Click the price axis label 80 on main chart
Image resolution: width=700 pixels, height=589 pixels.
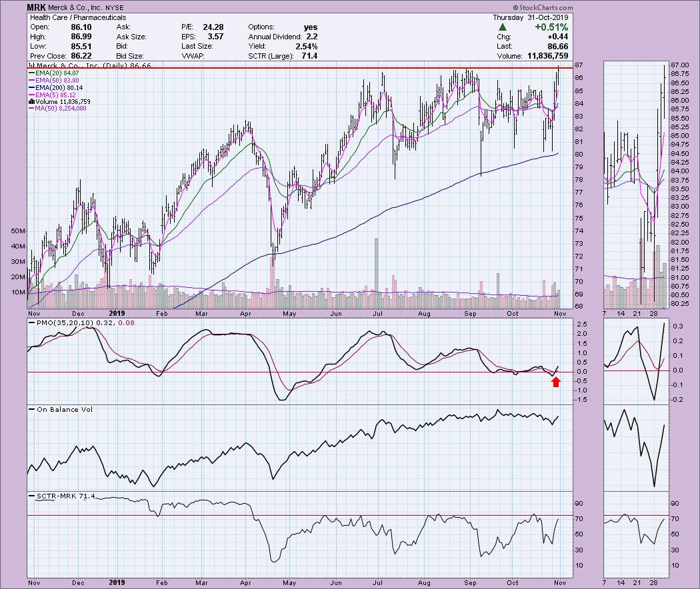579,155
